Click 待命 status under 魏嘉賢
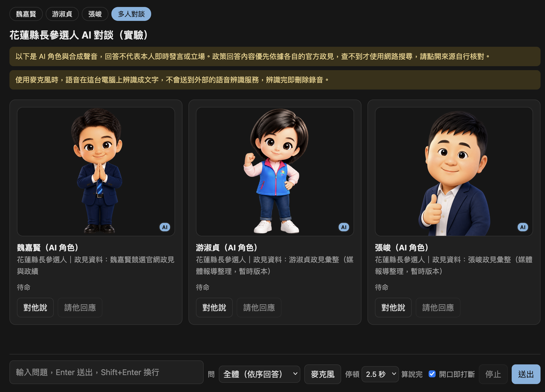This screenshot has height=392, width=545. pyautogui.click(x=24, y=287)
